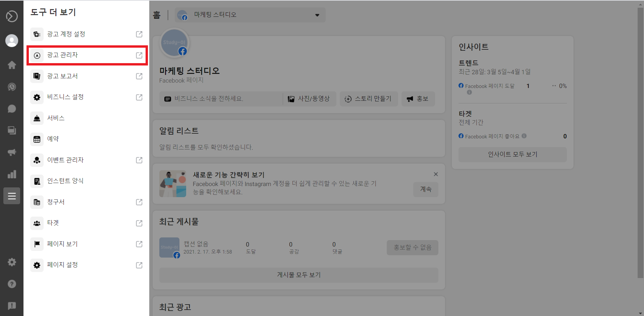Image resolution: width=644 pixels, height=316 pixels.
Task: Click the 인사이트 모두 보기 button
Action: click(513, 154)
